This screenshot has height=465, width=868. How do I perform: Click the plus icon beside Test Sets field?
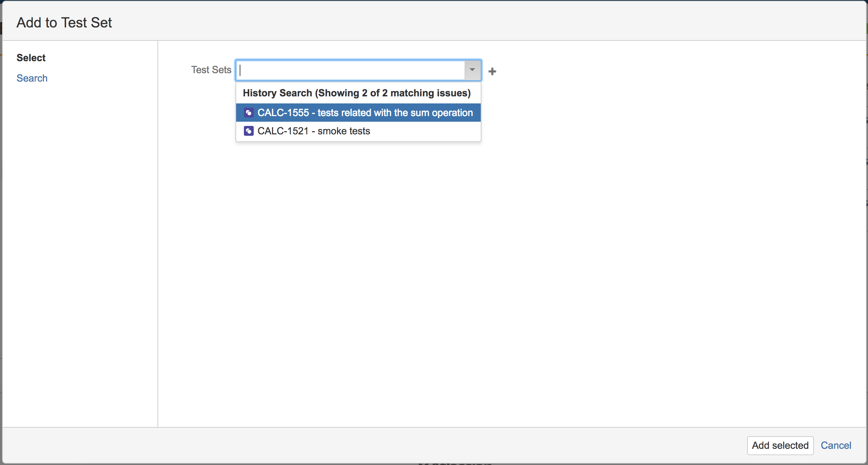(492, 71)
